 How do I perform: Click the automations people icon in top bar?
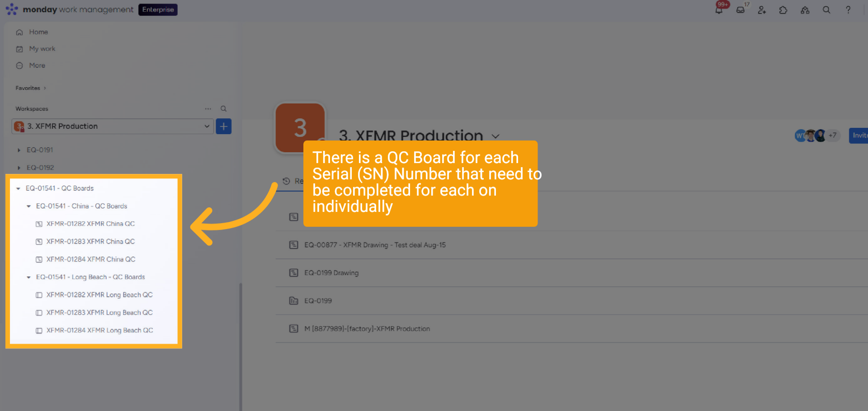coord(805,10)
